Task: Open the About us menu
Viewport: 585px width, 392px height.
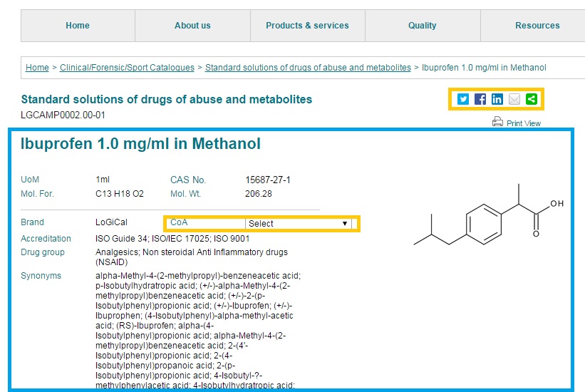Action: [x=192, y=26]
